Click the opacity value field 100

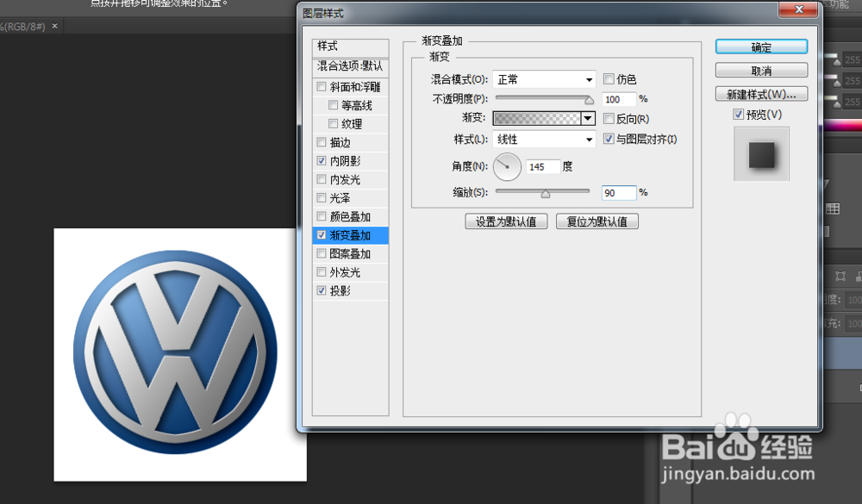(619, 99)
